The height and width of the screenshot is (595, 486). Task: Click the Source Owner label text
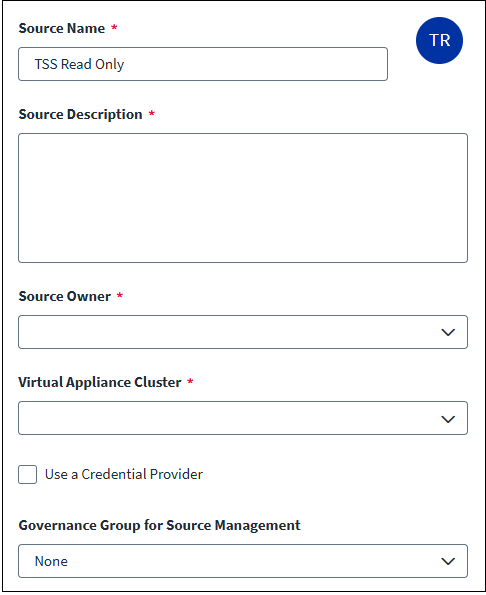64,296
